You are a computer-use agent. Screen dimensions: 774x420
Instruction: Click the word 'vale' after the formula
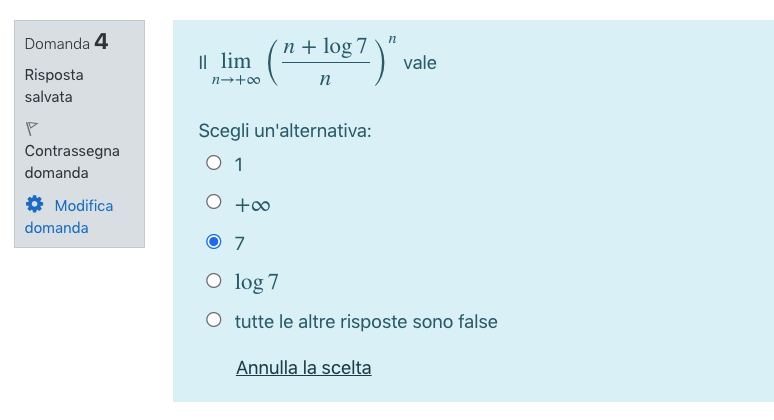(x=420, y=63)
